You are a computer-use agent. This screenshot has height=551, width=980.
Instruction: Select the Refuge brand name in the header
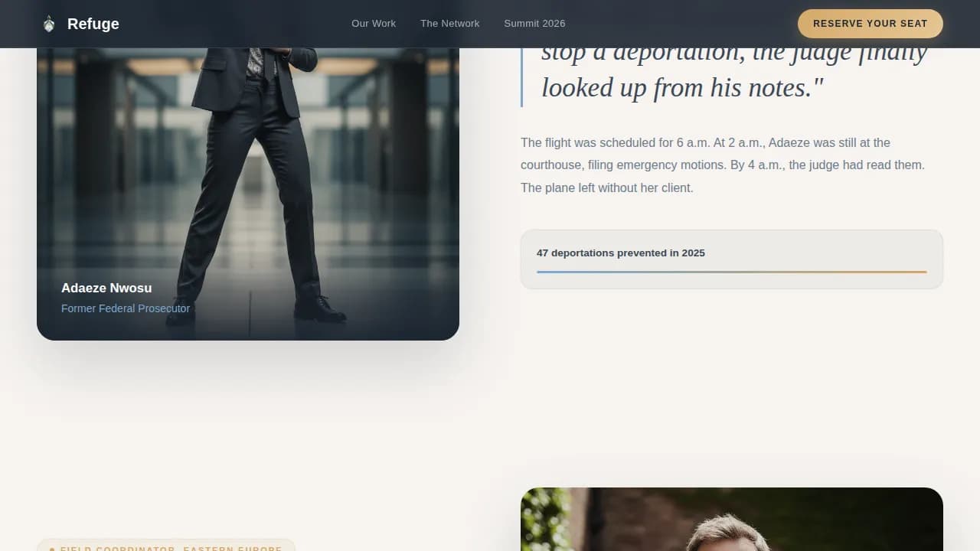click(x=93, y=24)
